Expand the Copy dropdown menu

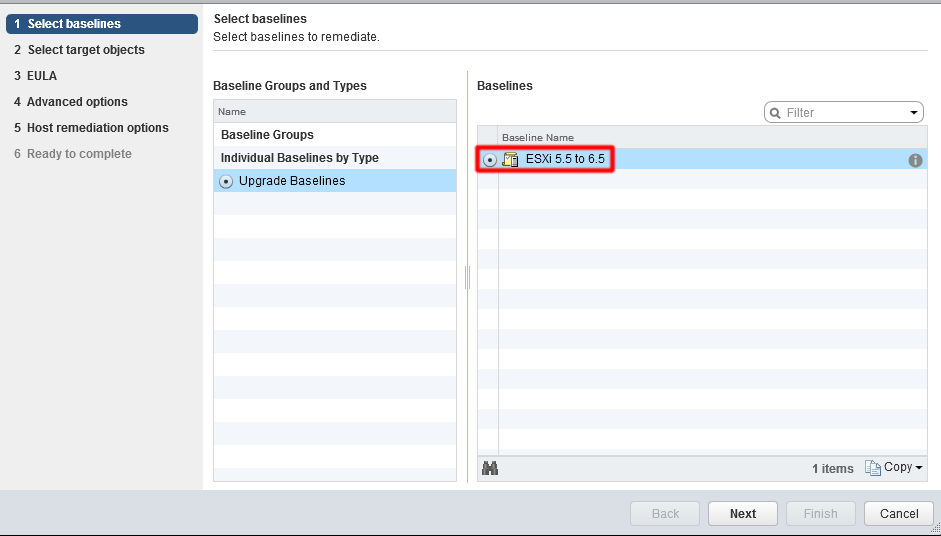[x=919, y=468]
